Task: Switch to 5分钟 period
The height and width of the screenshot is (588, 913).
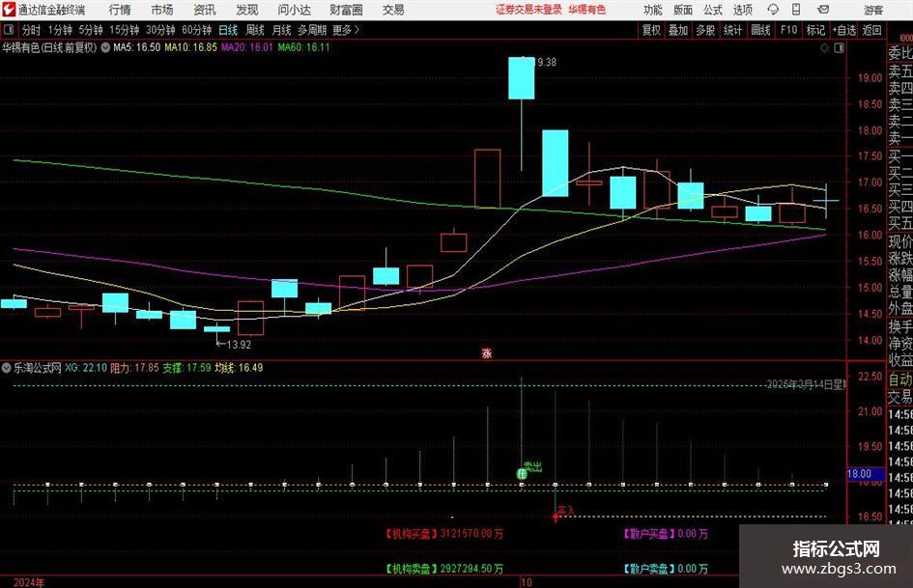Action: (91, 30)
